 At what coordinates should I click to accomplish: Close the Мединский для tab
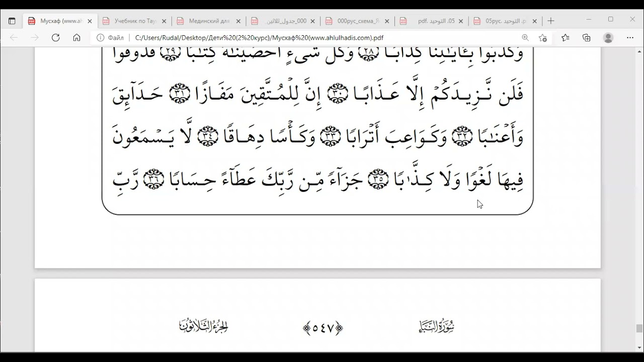coord(238,21)
